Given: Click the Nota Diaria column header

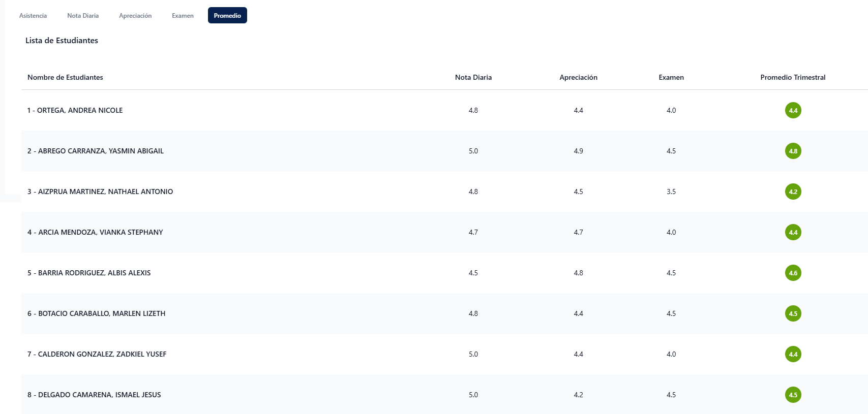Looking at the screenshot, I should point(473,77).
